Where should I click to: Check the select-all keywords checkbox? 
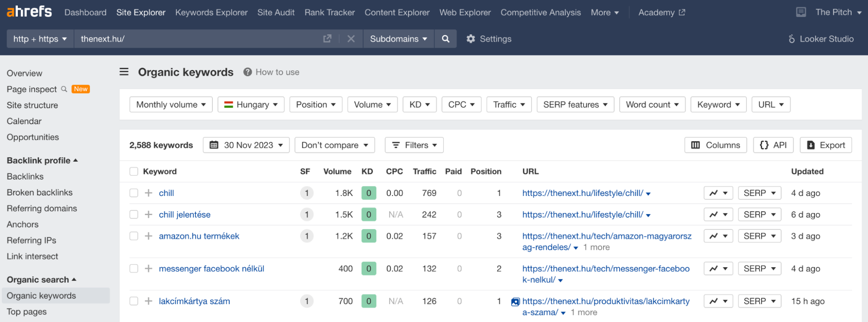[x=134, y=172]
